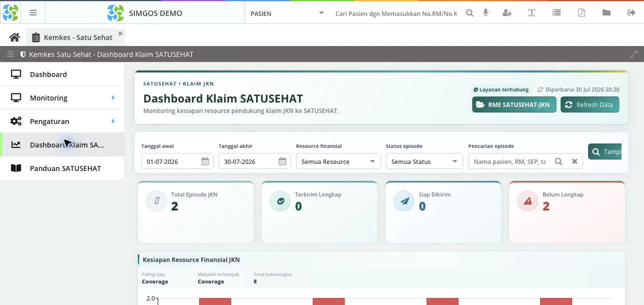
Task: Click the Tampilkan search button
Action: click(x=605, y=152)
